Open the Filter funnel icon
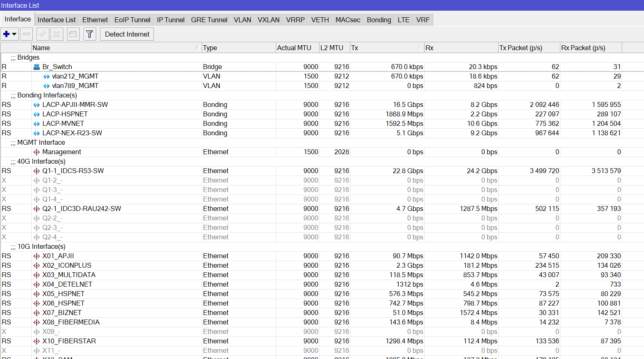The width and height of the screenshot is (644, 359). click(x=89, y=34)
